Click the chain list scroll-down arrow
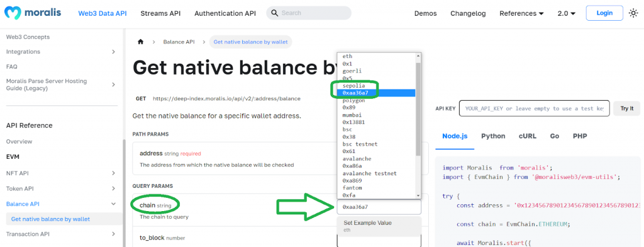This screenshot has height=247, width=644. (x=418, y=195)
